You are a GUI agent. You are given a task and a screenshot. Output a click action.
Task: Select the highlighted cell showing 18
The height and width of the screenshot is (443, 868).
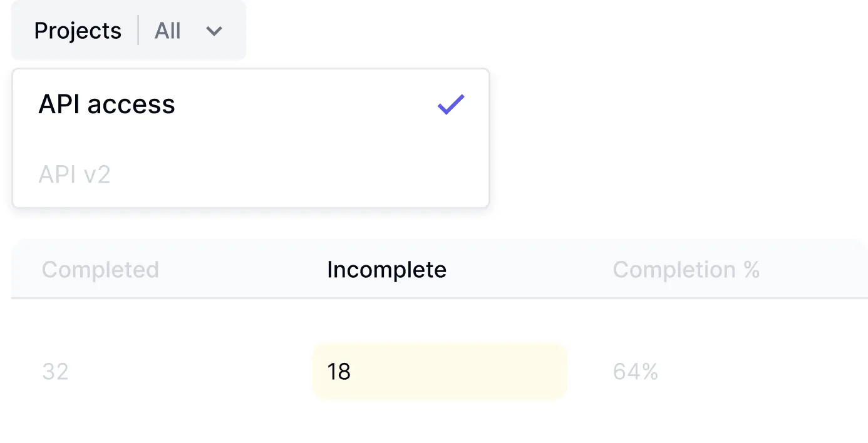tap(339, 372)
